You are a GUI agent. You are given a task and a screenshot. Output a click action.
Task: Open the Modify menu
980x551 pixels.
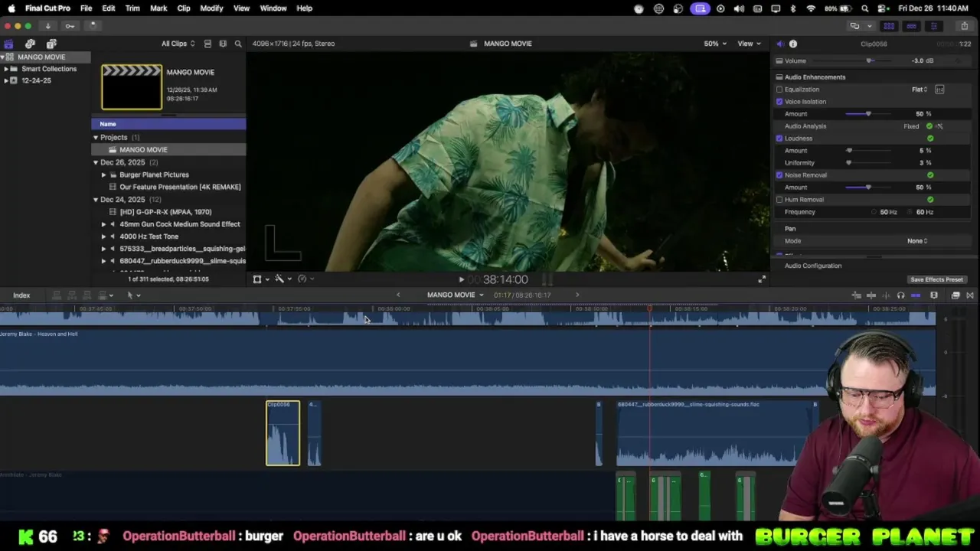pyautogui.click(x=211, y=8)
